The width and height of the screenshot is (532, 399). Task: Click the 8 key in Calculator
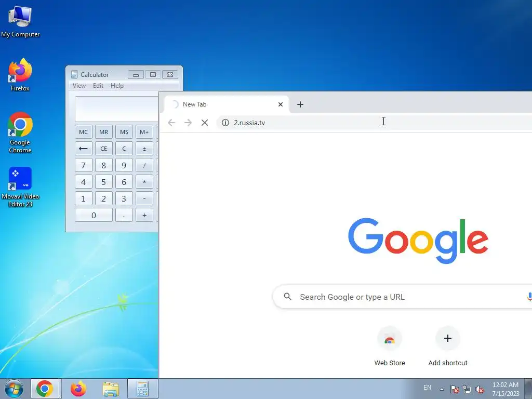click(104, 165)
